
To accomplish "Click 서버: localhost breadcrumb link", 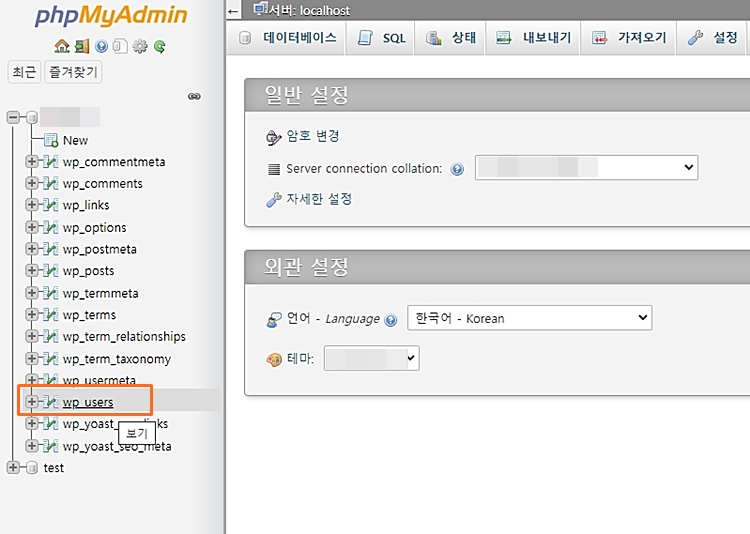I will coord(309,10).
